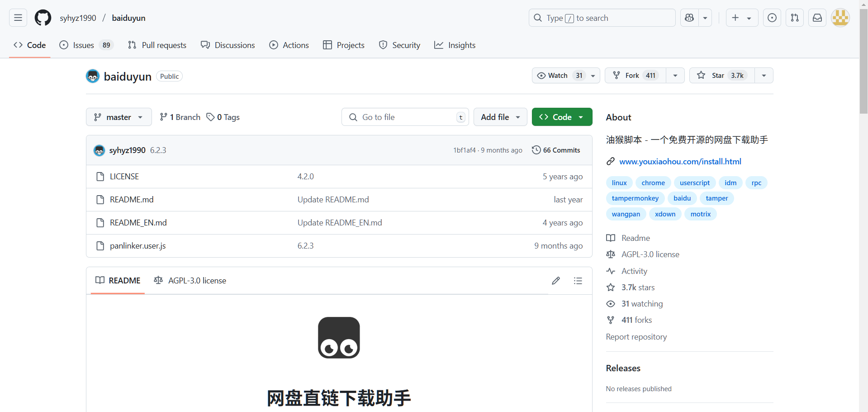This screenshot has height=412, width=868.
Task: Open pull requests icon in header
Action: pos(795,18)
